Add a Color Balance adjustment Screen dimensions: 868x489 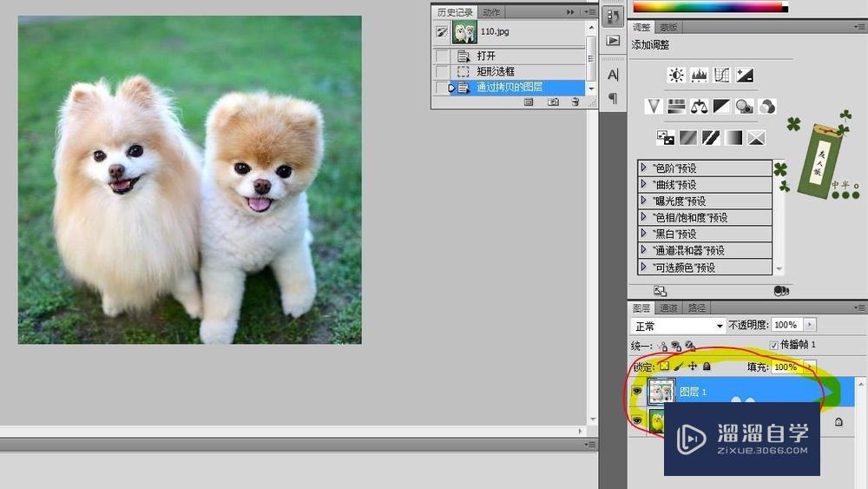click(699, 106)
